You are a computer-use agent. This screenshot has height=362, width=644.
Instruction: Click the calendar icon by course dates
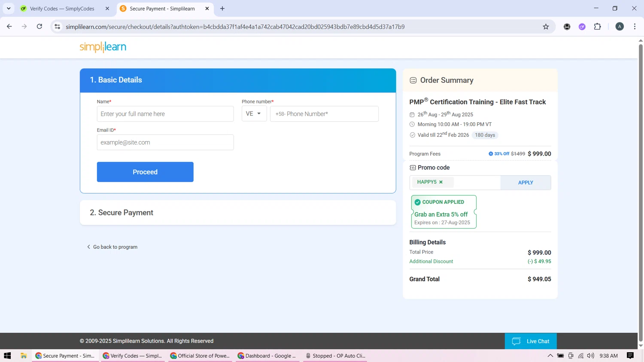point(412,115)
